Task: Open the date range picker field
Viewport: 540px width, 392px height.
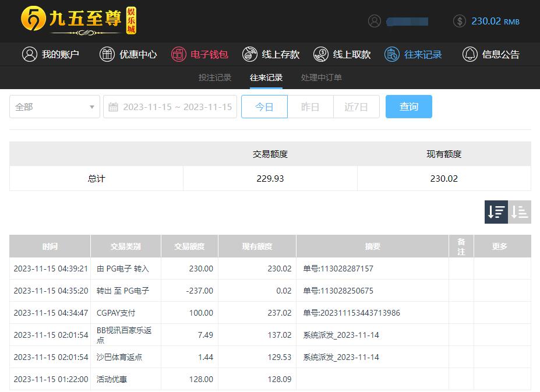Action: click(170, 107)
